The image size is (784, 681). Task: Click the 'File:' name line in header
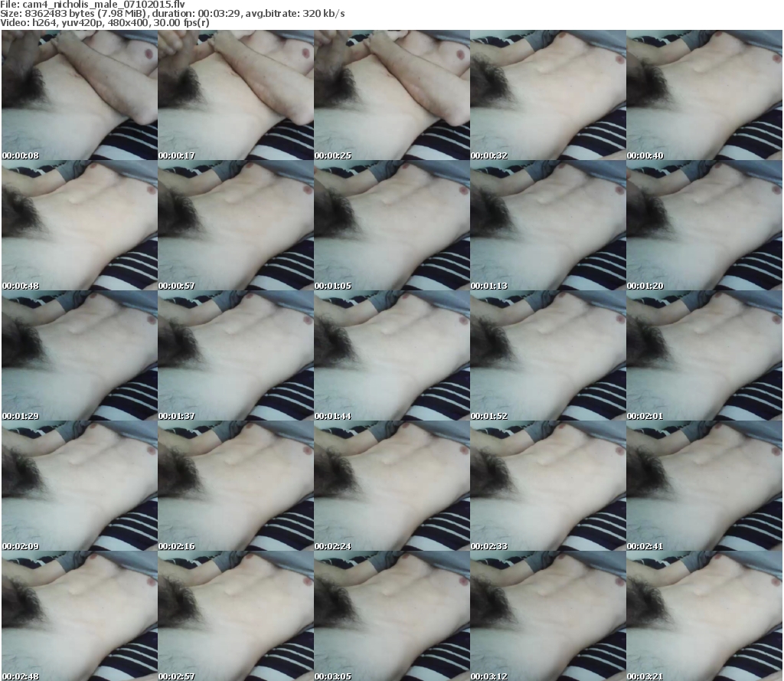93,5
